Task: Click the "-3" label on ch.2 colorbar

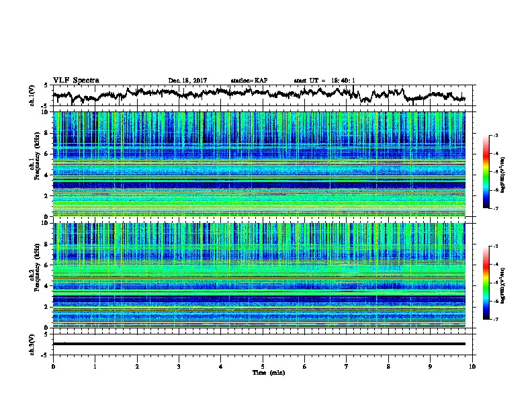Action: pyautogui.click(x=495, y=246)
